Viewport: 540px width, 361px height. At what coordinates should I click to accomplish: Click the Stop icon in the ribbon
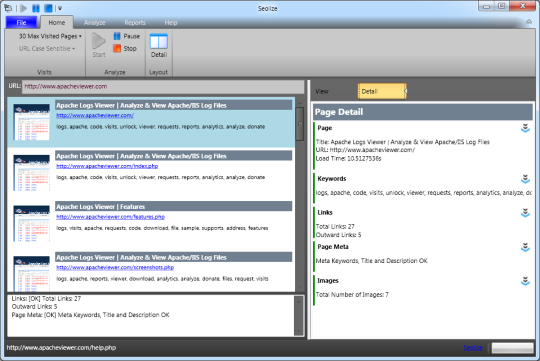[x=117, y=49]
